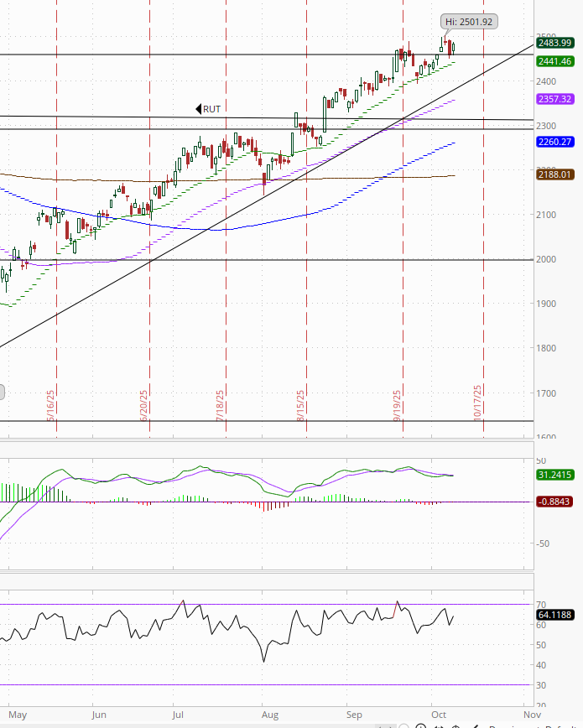Click the 1900 price axis value
The width and height of the screenshot is (583, 728).
[546, 304]
